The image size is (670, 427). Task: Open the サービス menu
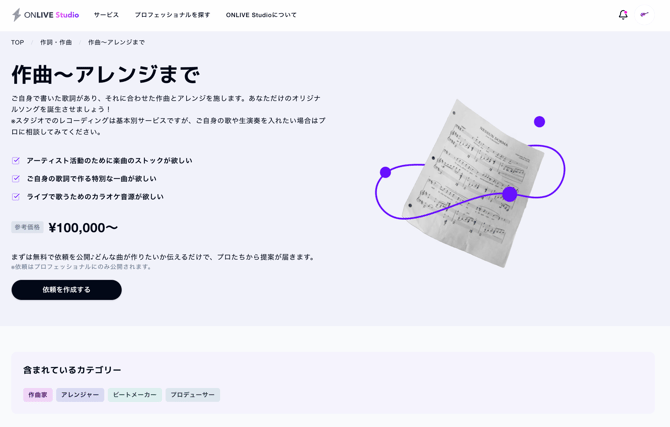coord(106,15)
